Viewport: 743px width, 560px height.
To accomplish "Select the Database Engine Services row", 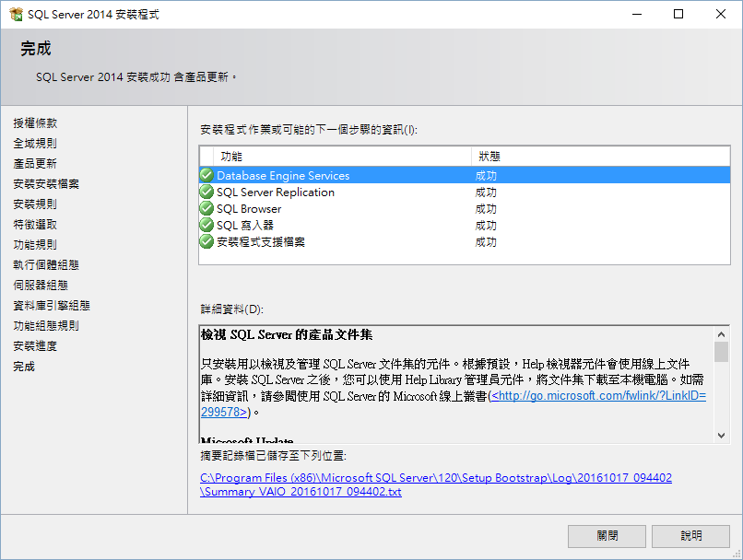I will click(x=465, y=175).
